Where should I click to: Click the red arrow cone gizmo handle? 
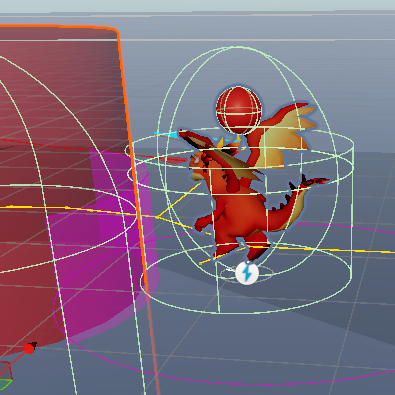click(x=30, y=348)
